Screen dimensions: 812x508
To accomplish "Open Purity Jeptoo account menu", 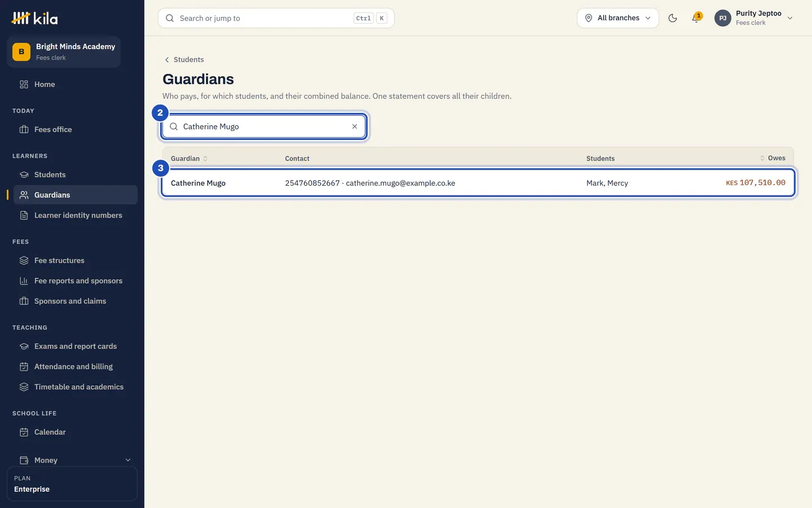I will [x=754, y=18].
